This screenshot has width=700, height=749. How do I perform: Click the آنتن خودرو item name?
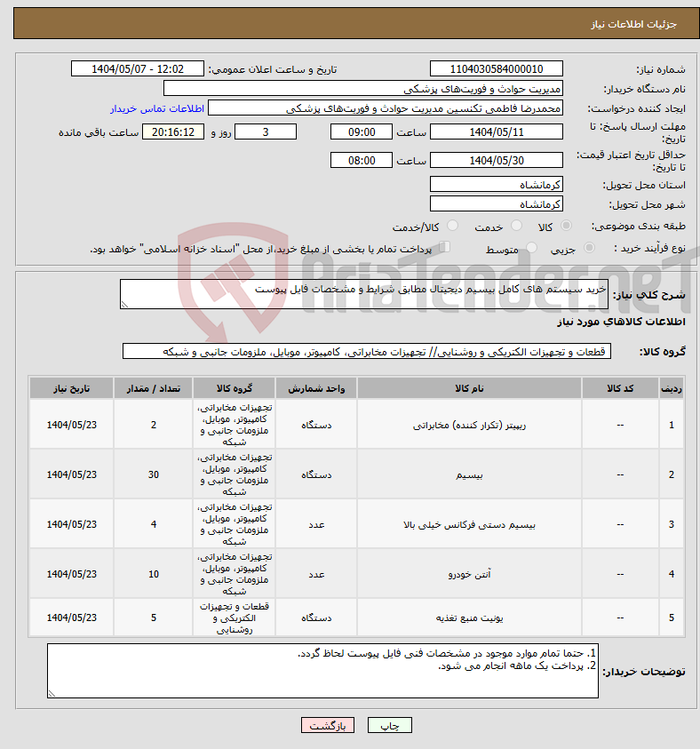[x=469, y=574]
